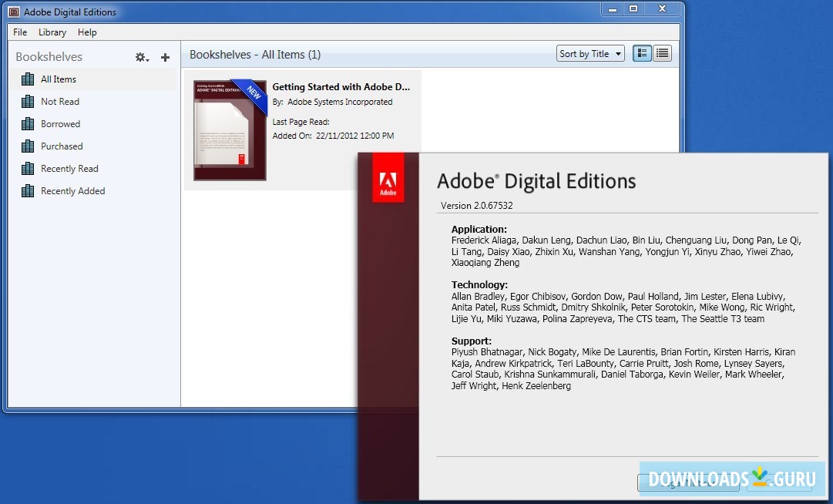Viewport: 833px width, 504px height.
Task: Select the All Items shelf label
Action: (59, 79)
